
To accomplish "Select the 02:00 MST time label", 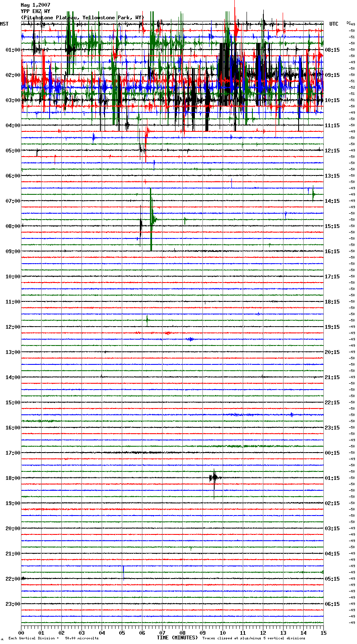I will tap(13, 75).
